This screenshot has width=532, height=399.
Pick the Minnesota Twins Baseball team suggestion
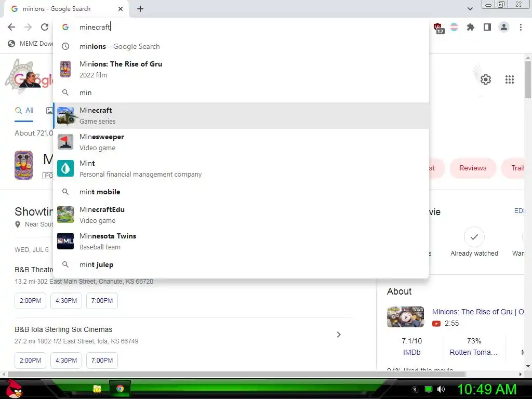tap(241, 241)
